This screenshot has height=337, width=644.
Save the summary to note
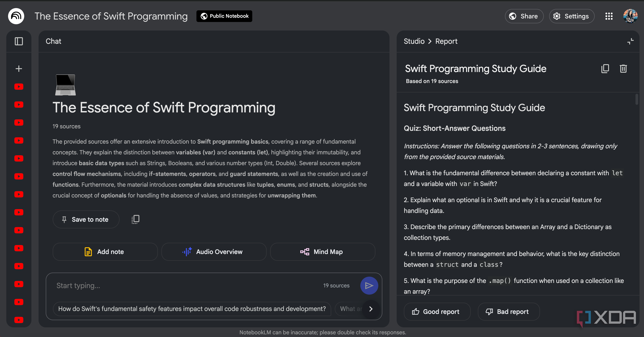pos(86,219)
